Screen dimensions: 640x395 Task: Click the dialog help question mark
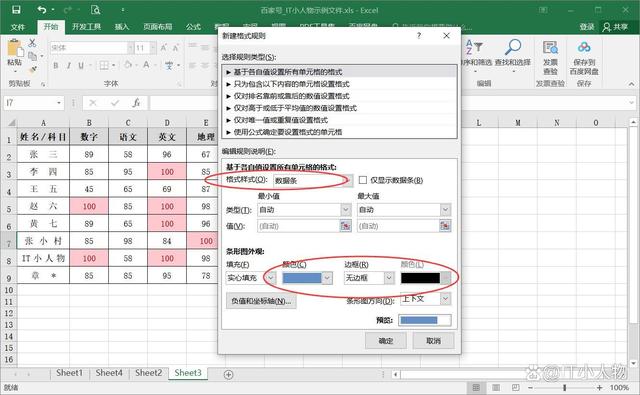[x=419, y=36]
